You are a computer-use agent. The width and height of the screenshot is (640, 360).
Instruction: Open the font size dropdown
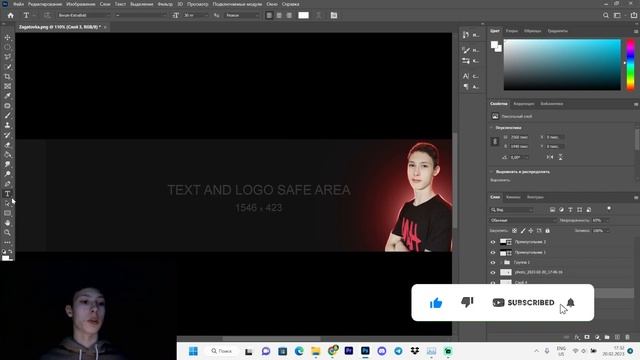[x=195, y=16]
